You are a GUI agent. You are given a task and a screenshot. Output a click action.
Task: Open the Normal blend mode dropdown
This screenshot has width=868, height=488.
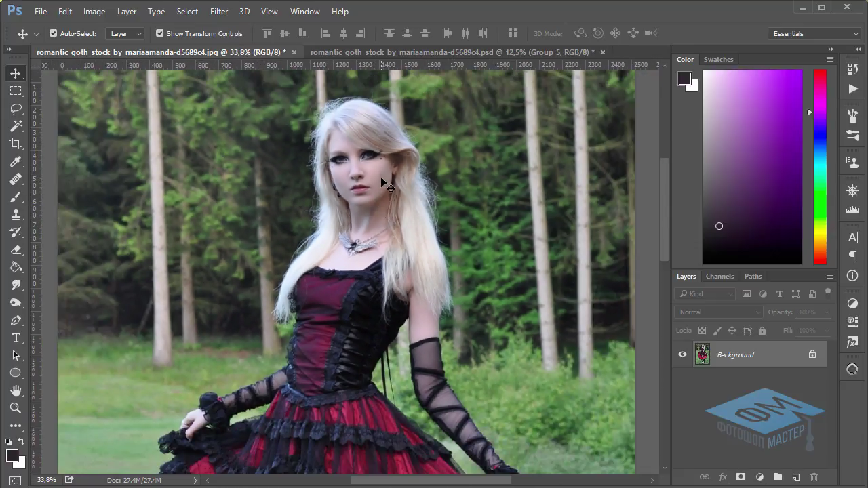click(718, 312)
